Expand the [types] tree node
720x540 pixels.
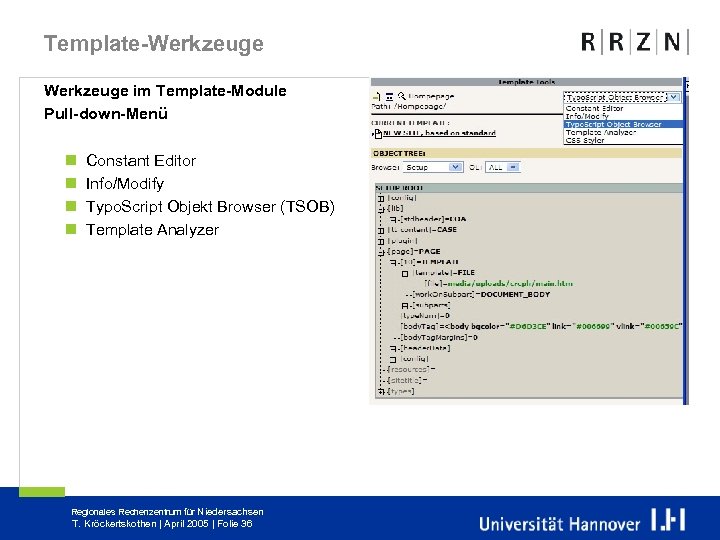coord(381,392)
